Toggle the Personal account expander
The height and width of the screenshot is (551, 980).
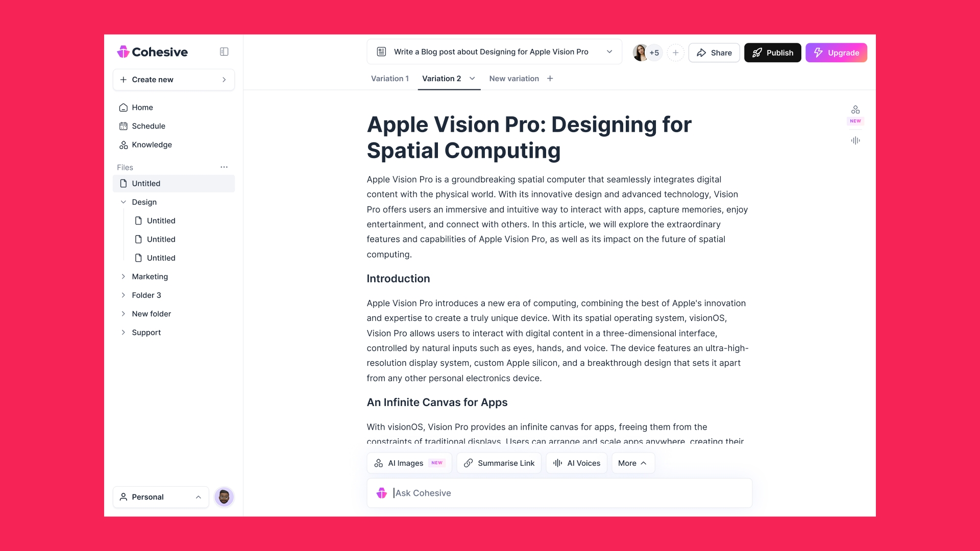pos(198,496)
